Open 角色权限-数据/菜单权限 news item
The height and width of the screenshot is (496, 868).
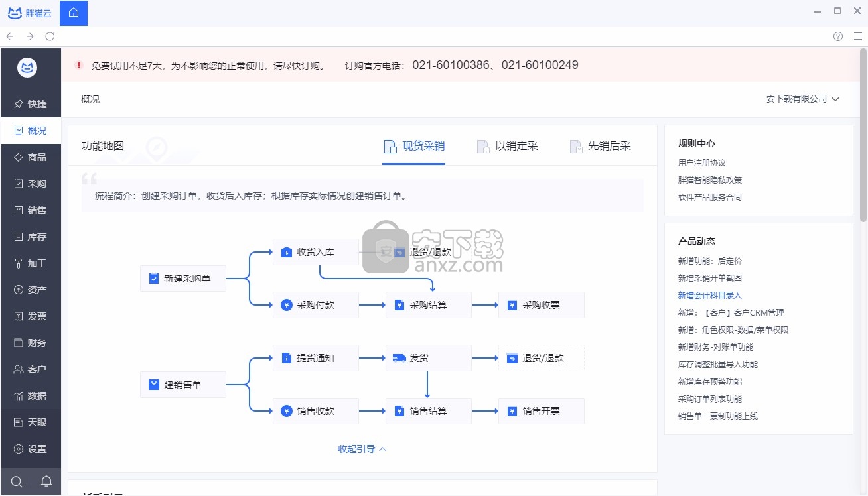tap(733, 330)
